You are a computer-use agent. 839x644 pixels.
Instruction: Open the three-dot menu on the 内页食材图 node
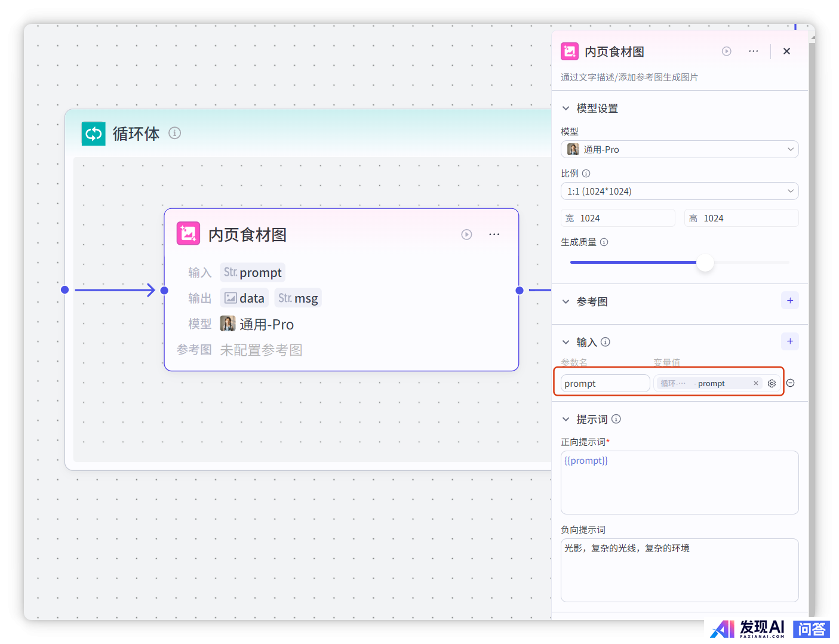[494, 235]
